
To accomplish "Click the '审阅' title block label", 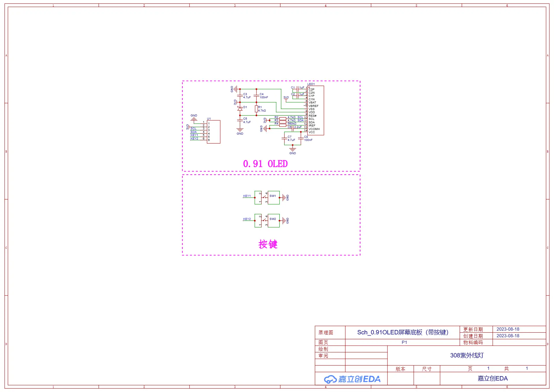I will (323, 356).
